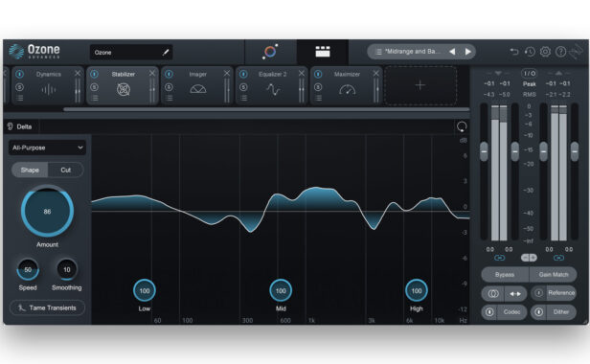The width and height of the screenshot is (590, 364).
Task: Open the Codec button label
Action: 511,312
